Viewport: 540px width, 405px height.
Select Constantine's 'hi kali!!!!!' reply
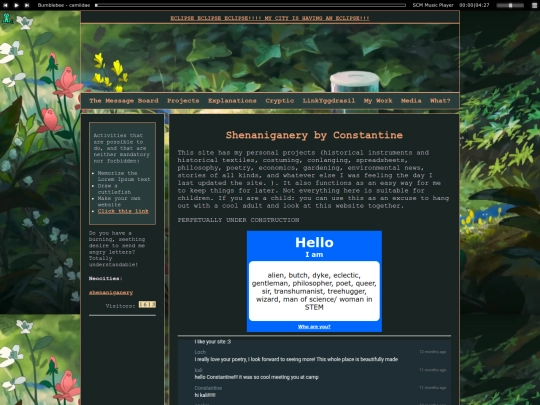point(205,395)
